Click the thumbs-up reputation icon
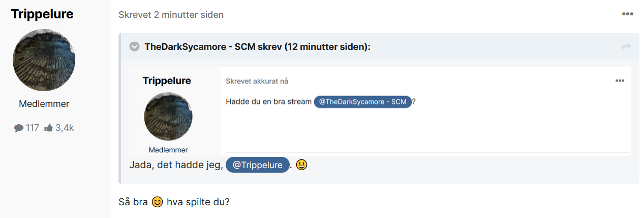This screenshot has width=644, height=218. click(49, 128)
